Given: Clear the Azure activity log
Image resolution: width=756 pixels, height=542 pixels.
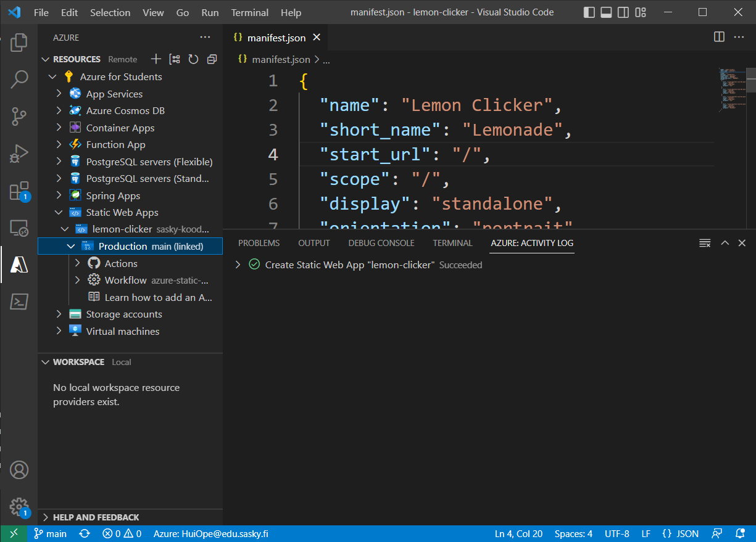Looking at the screenshot, I should pyautogui.click(x=705, y=243).
